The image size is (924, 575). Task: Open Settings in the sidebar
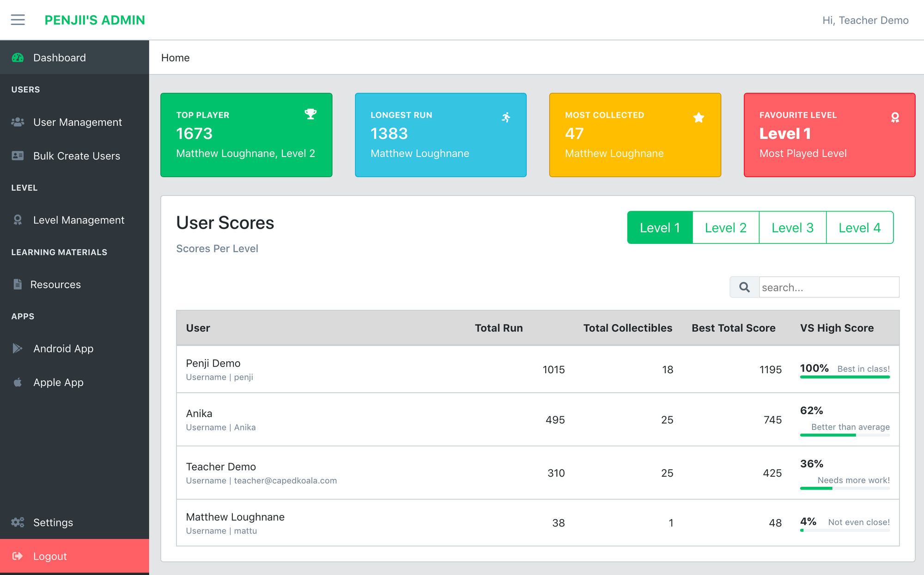(74, 522)
